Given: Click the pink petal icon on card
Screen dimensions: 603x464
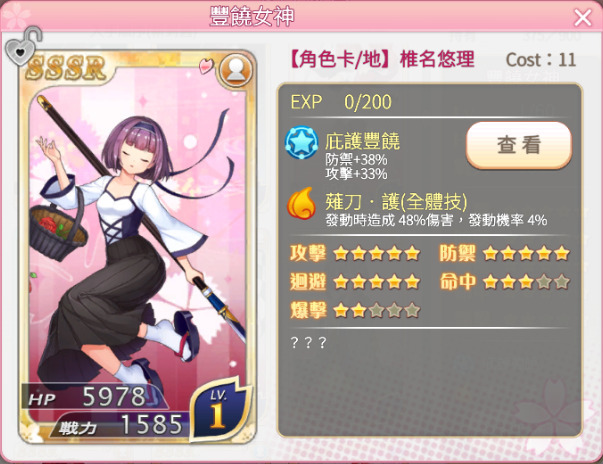Looking at the screenshot, I should [207, 65].
